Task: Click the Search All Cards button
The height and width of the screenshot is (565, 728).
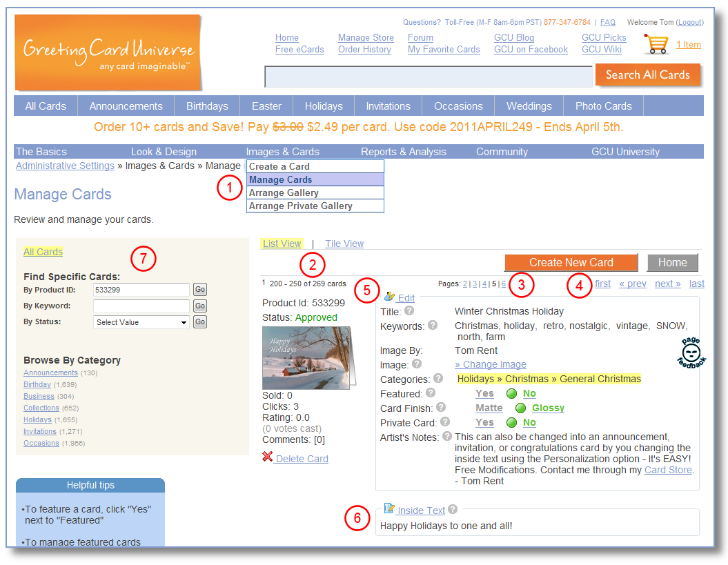Action: coord(648,75)
